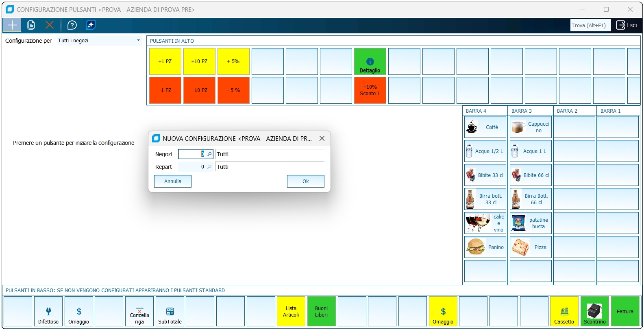This screenshot has height=330, width=644.
Task: Select the red - 5 % button
Action: 233,90
